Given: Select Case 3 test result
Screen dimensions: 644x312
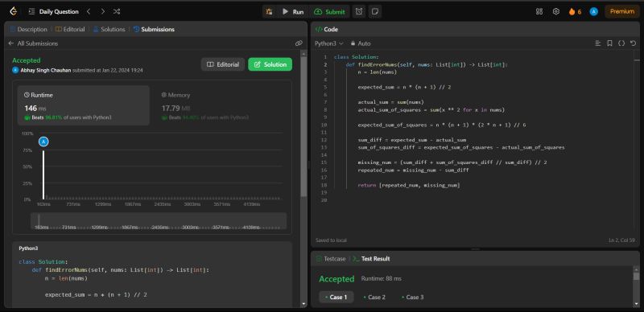Looking at the screenshot, I should tap(413, 297).
